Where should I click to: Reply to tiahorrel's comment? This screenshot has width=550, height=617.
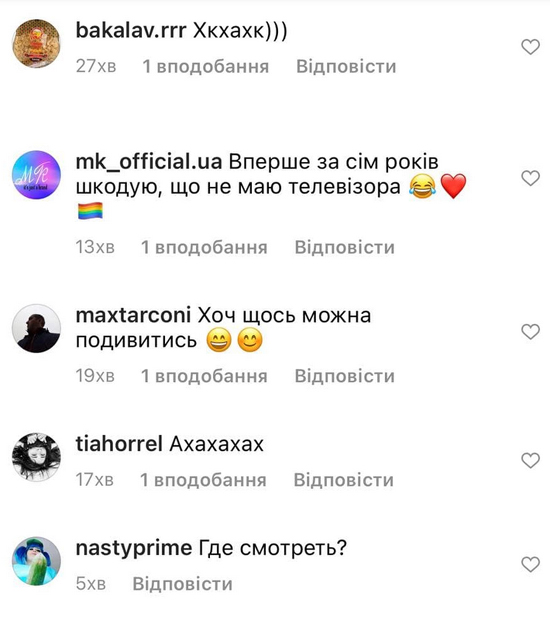tap(343, 480)
